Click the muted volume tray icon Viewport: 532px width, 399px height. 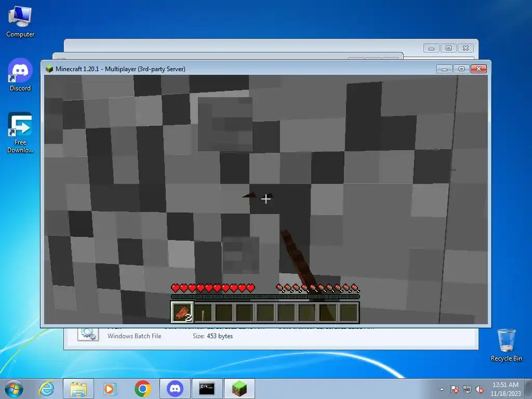pyautogui.click(x=480, y=389)
